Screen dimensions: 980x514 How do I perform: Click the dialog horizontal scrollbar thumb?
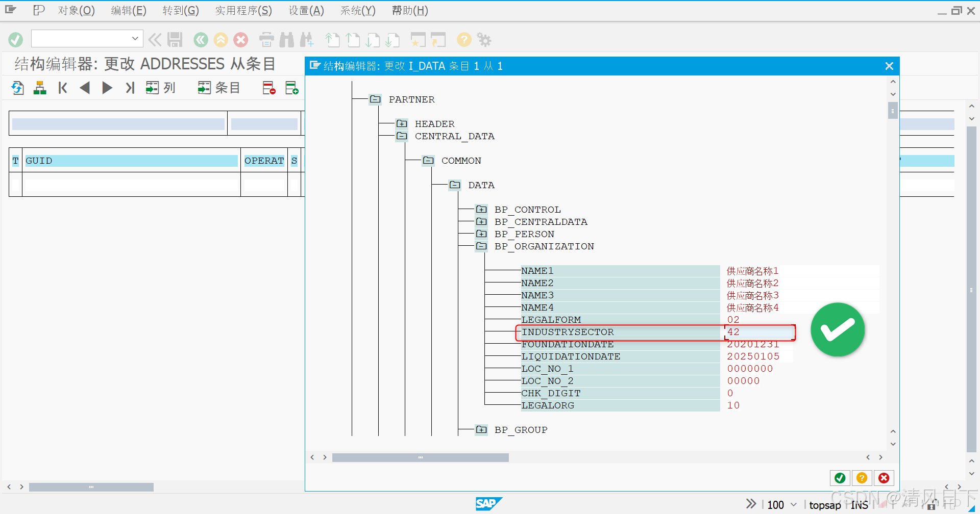pos(421,457)
